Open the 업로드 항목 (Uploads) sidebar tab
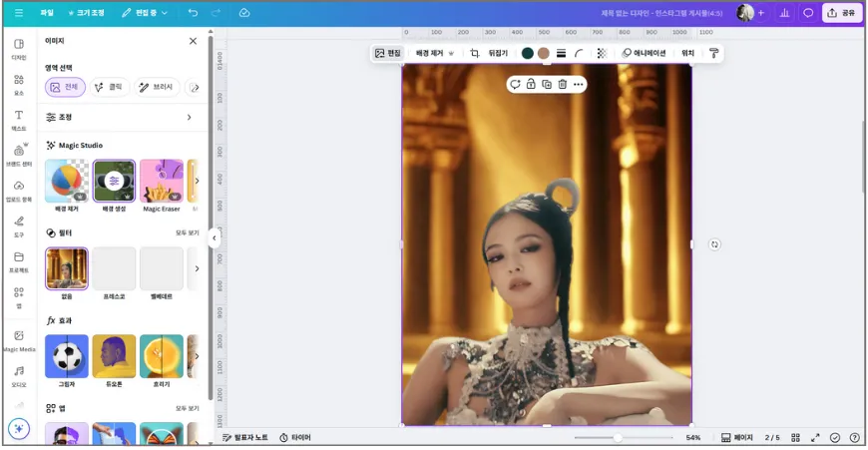The height and width of the screenshot is (450, 868). click(x=19, y=191)
